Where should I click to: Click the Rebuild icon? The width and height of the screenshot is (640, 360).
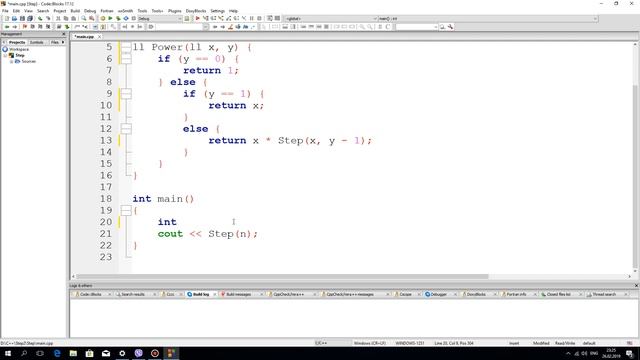[x=126, y=18]
